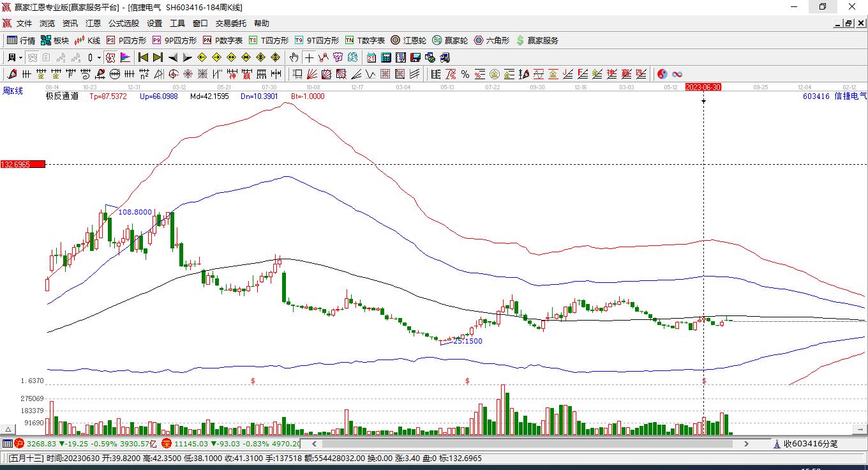Click the Dn=10.3901 indicator value
Viewport: 868px width, 470px height.
click(259, 96)
